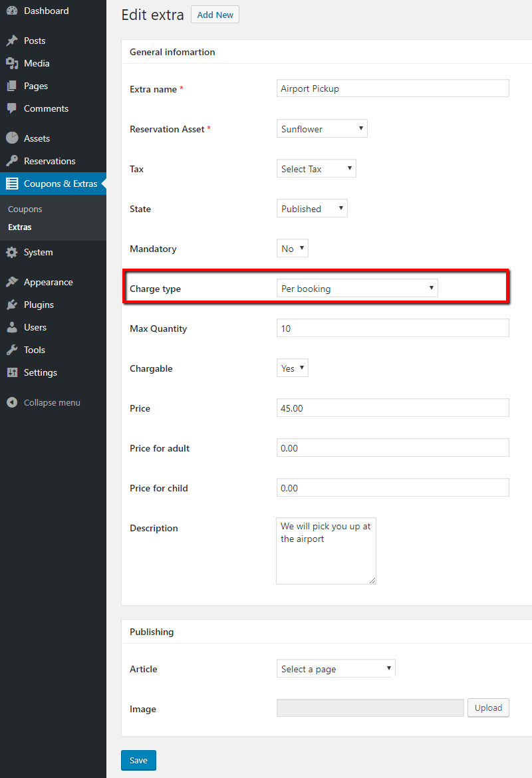Image resolution: width=532 pixels, height=778 pixels.
Task: Open System settings via the gear icon
Action: [x=13, y=252]
